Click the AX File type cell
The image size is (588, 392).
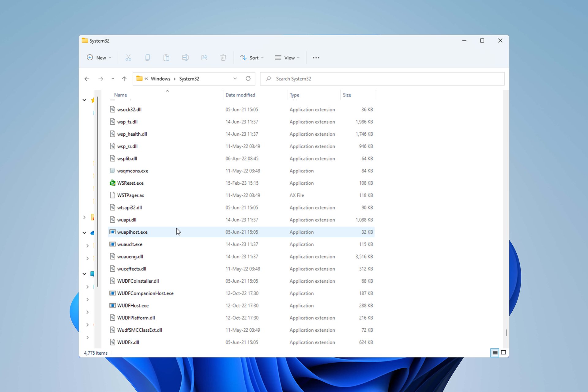point(297,195)
